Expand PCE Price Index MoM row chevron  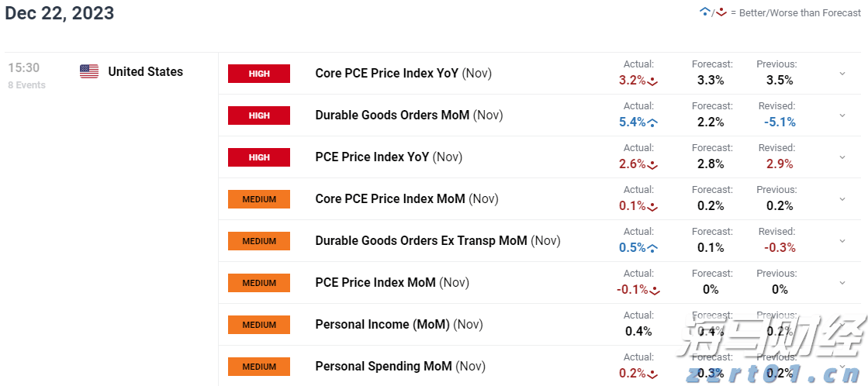coord(842,283)
